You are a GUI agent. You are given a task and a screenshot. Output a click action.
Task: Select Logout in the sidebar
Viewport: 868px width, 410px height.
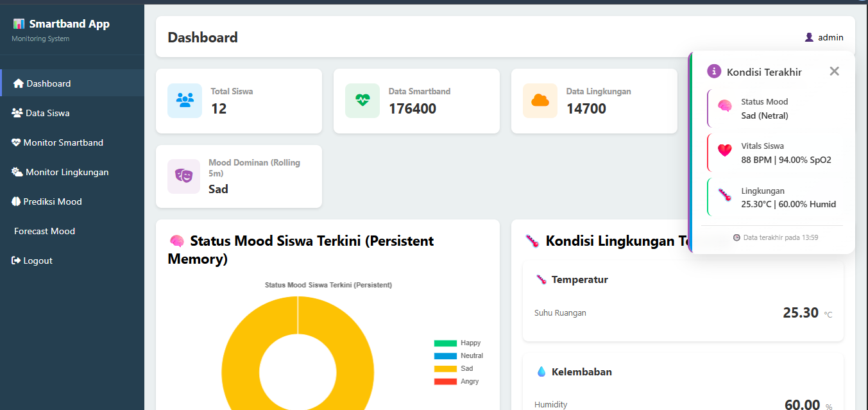tap(72, 261)
